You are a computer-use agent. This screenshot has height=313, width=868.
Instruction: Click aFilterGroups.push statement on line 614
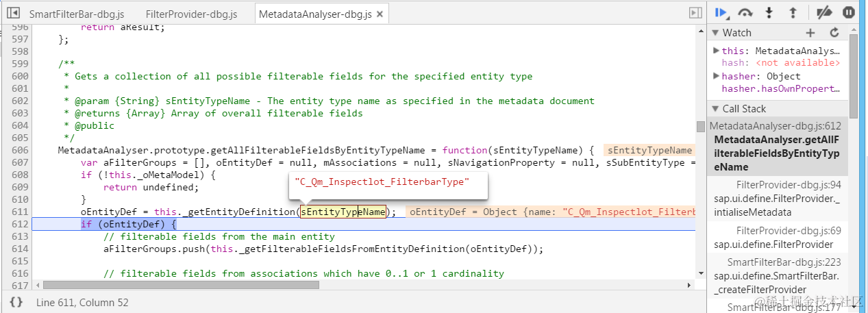point(323,249)
